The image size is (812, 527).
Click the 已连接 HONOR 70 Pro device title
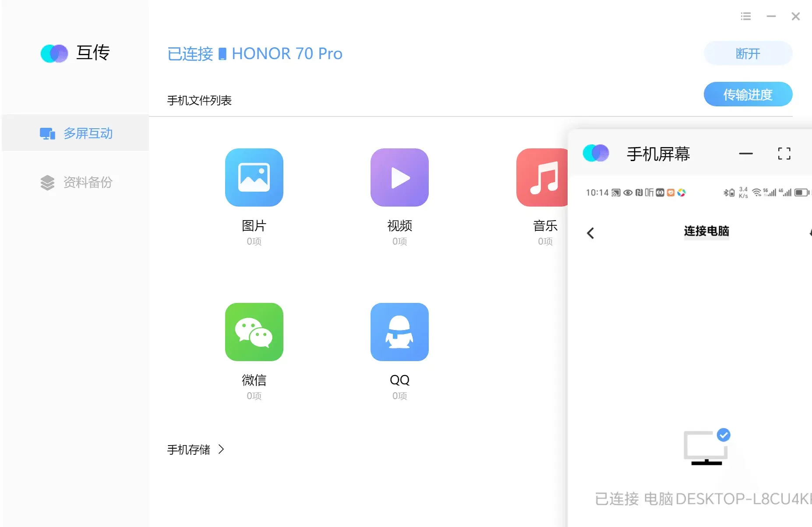point(254,53)
